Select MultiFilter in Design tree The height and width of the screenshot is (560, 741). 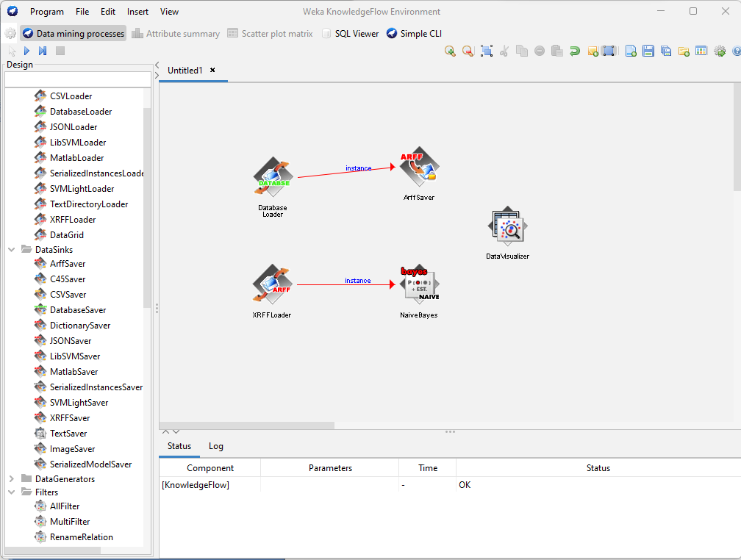(x=70, y=522)
